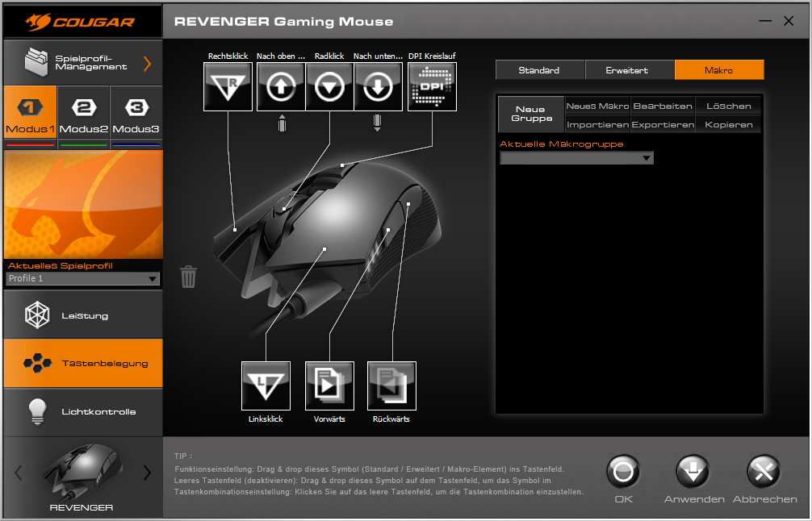The image size is (812, 521).
Task: Click the Rückwärts button icon
Action: point(391,386)
